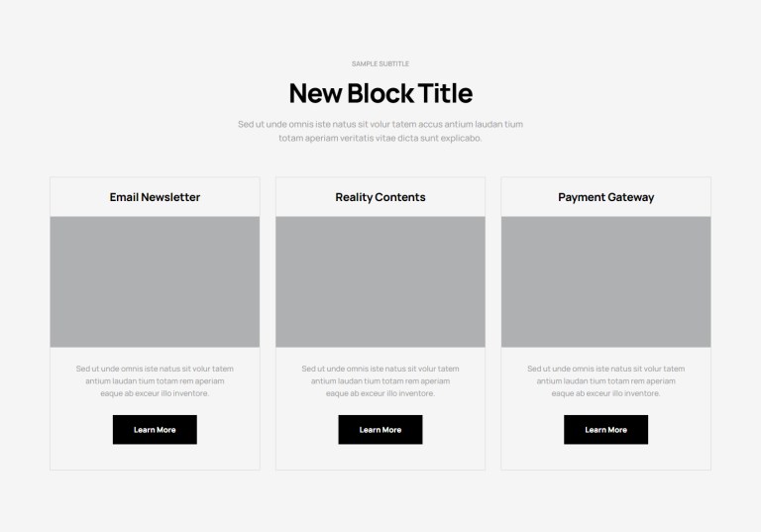The width and height of the screenshot is (761, 532).
Task: Select the SAMPLE SUBTITLE text
Action: (x=380, y=63)
